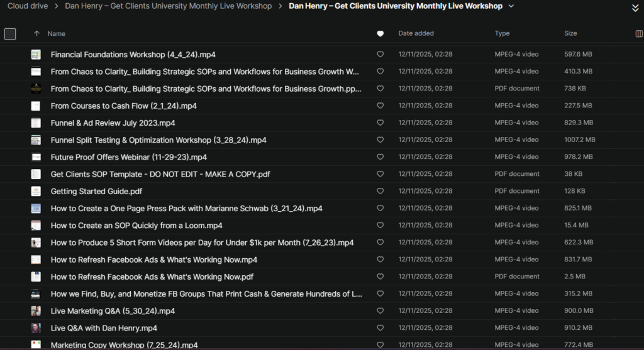This screenshot has height=350, width=644.
Task: Favourite One Page Press Pack video
Action: (380, 208)
